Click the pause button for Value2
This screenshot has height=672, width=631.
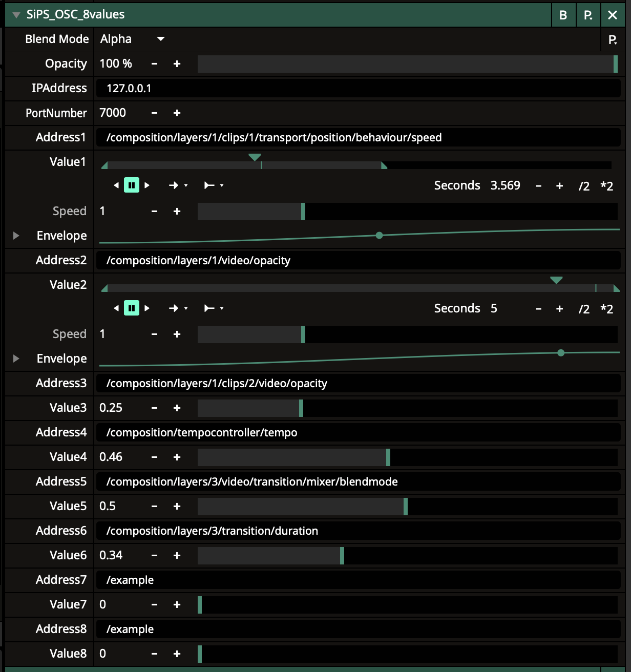[x=132, y=308]
